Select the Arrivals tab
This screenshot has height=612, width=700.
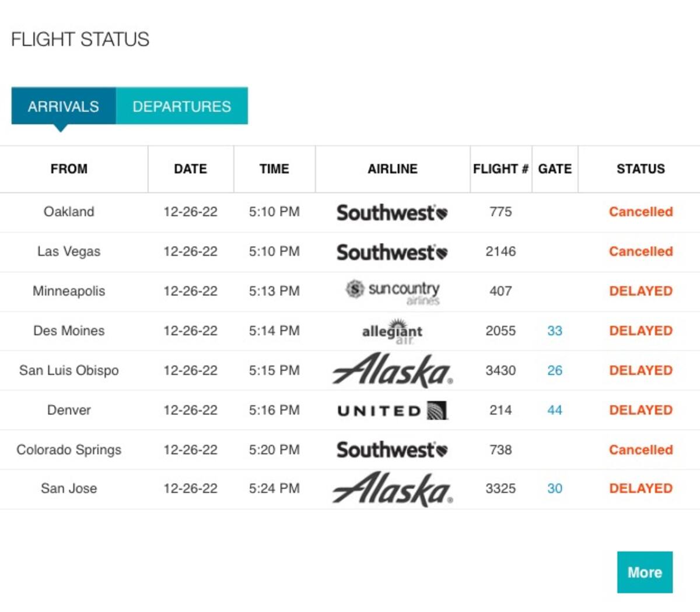pyautogui.click(x=64, y=106)
